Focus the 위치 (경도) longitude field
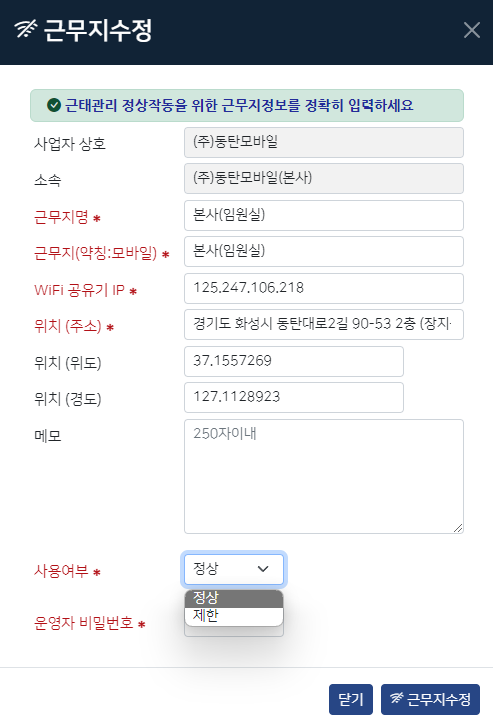This screenshot has width=493, height=728. 294,397
